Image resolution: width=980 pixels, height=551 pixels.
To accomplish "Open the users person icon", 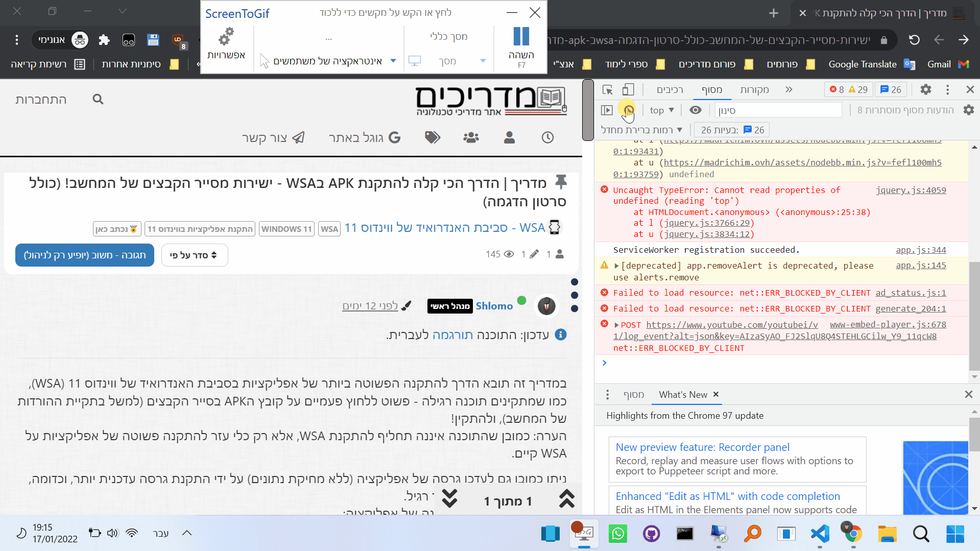I will click(x=509, y=137).
